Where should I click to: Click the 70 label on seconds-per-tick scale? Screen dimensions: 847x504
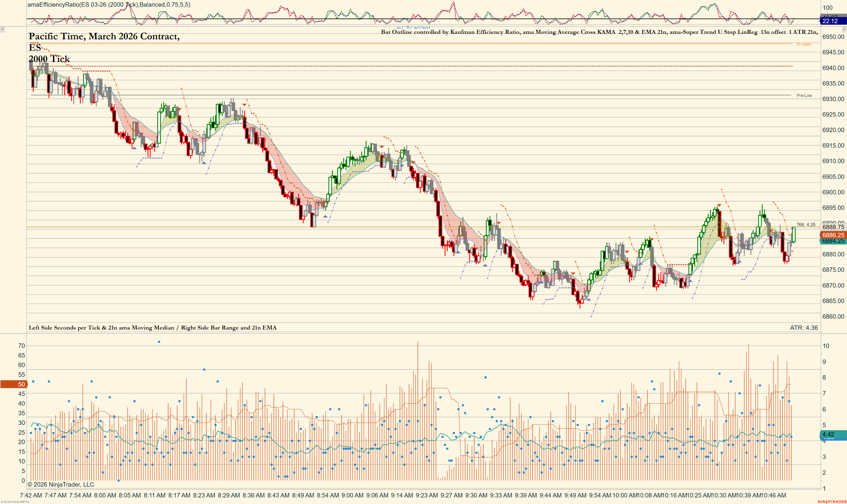(22, 346)
